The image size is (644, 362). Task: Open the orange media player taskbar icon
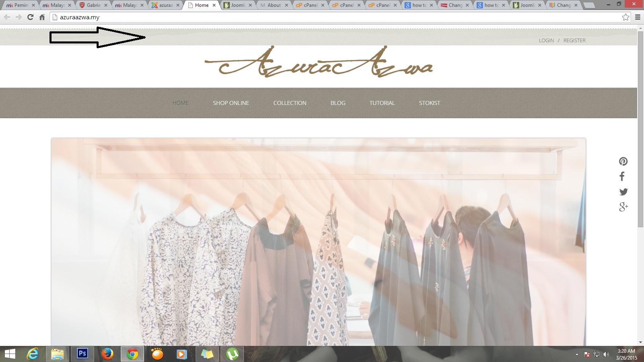tap(157, 354)
